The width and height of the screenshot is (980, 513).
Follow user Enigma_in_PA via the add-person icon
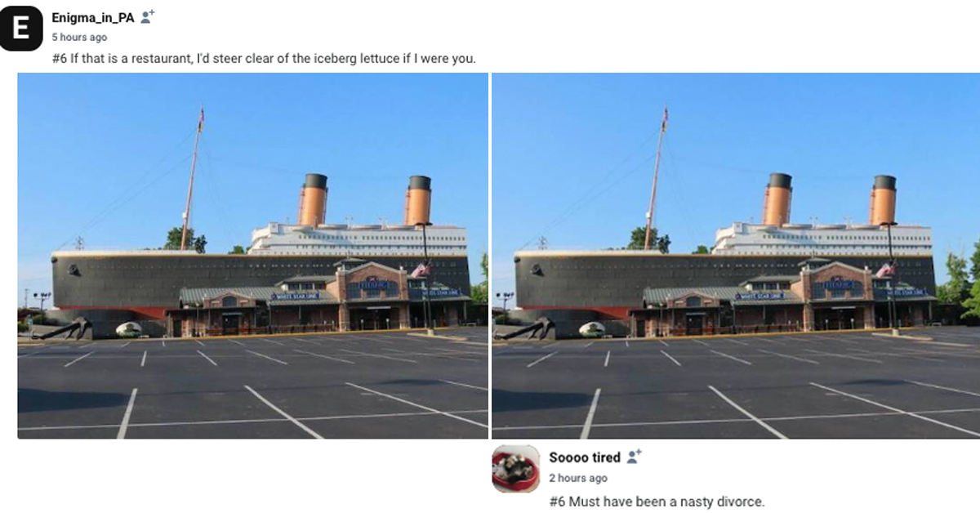pyautogui.click(x=148, y=17)
